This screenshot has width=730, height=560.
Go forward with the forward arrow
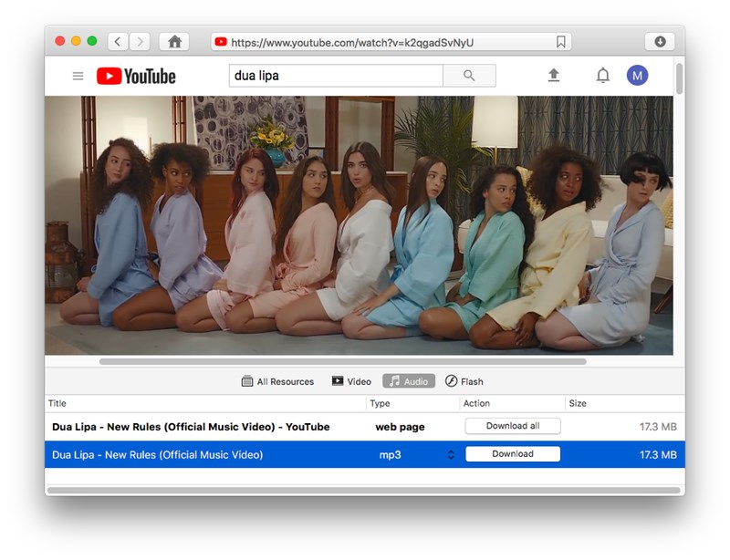[x=140, y=42]
